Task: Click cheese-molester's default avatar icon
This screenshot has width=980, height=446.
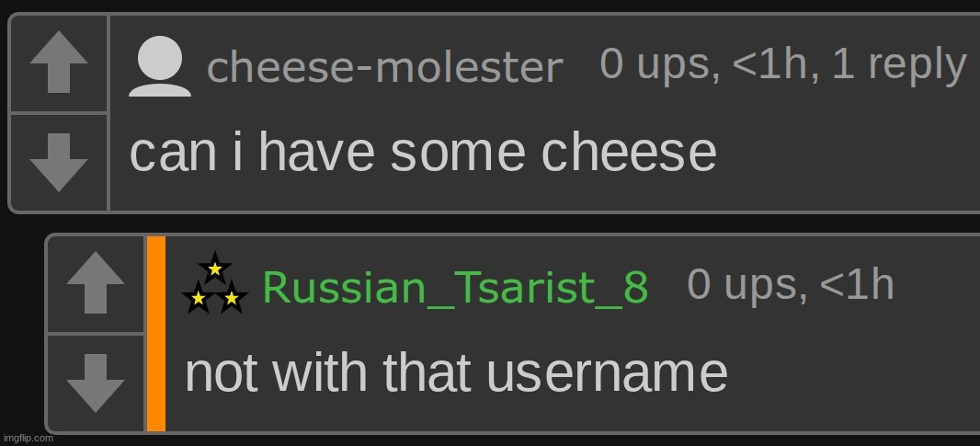Action: pos(160,67)
